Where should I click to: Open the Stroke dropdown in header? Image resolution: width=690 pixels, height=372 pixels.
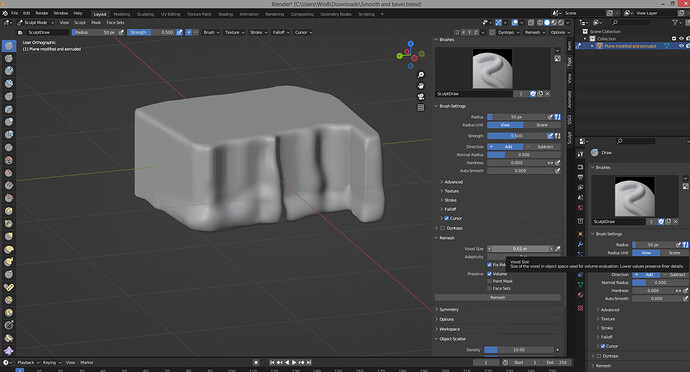(x=258, y=32)
